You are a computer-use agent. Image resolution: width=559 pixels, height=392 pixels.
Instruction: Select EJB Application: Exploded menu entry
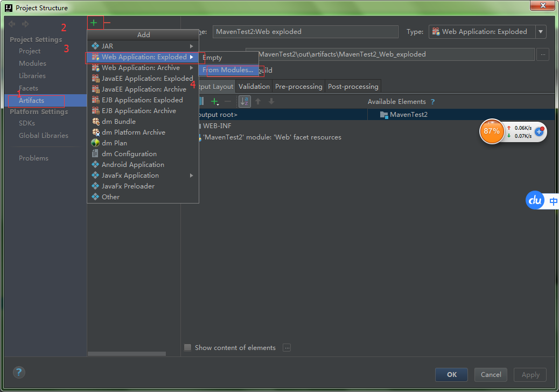pos(143,100)
